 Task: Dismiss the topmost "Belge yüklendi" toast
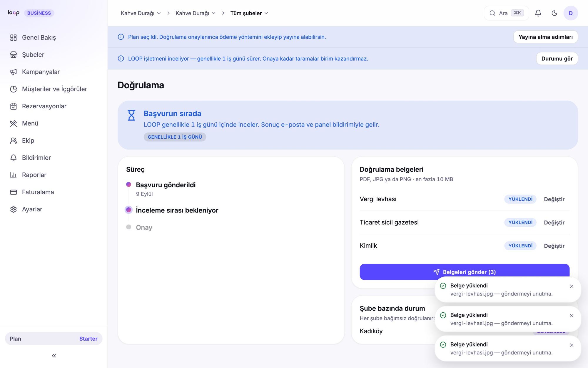pos(572,286)
